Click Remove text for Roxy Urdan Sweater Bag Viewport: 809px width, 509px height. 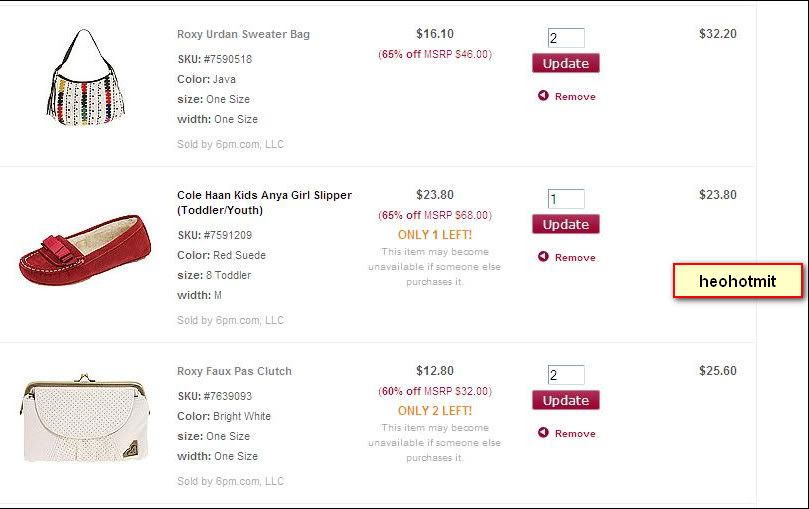(x=575, y=97)
